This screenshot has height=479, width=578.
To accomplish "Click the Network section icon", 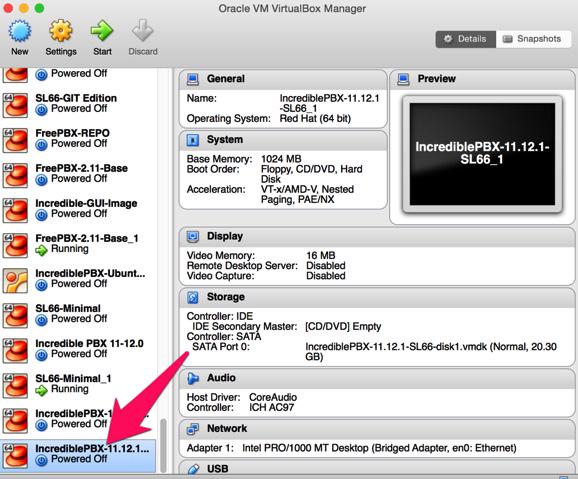I will pyautogui.click(x=192, y=428).
